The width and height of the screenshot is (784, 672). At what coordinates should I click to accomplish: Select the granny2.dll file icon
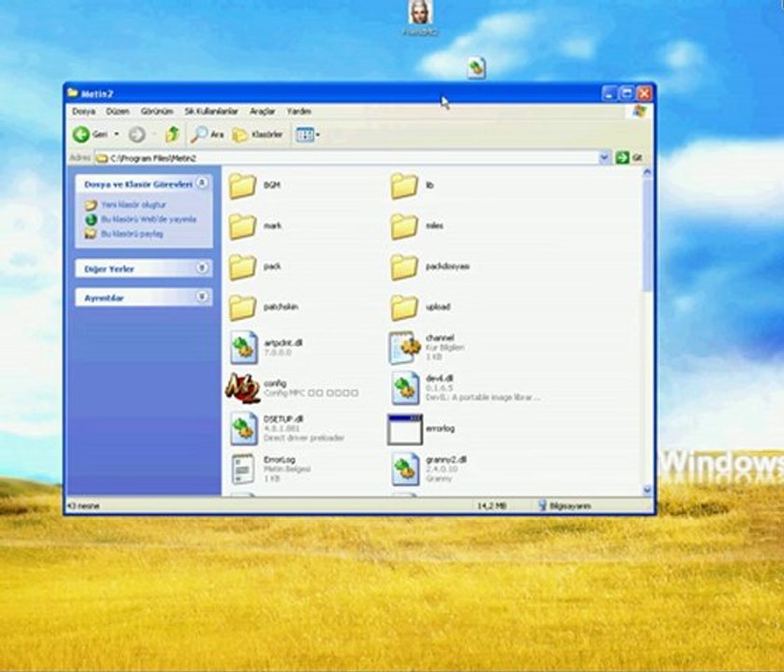pyautogui.click(x=405, y=469)
